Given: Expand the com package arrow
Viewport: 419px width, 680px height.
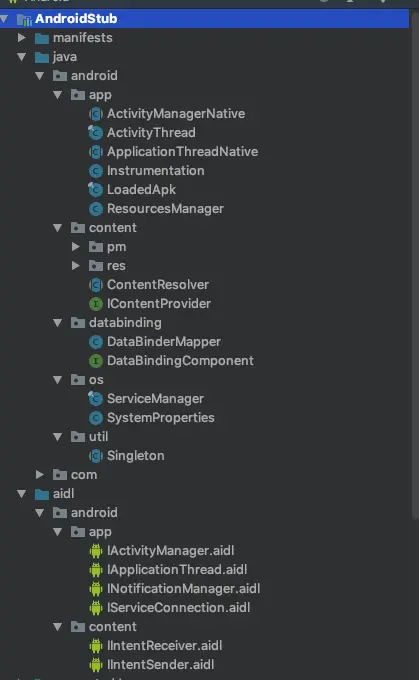Looking at the screenshot, I should 39,475.
